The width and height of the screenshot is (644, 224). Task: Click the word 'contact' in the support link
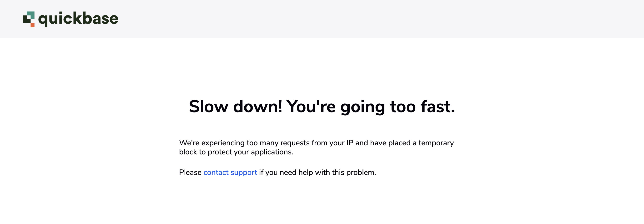[216, 173]
